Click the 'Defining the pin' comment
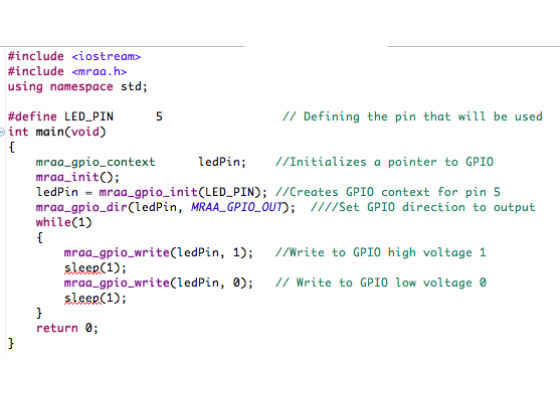560x400 pixels. coord(412,116)
